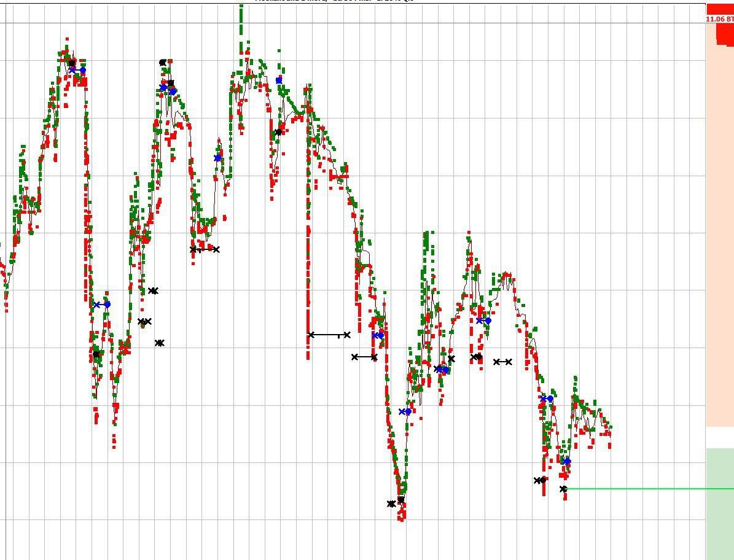Select blue x-dot pair on the first peak
Screen dimensions: 734x560
point(77,70)
